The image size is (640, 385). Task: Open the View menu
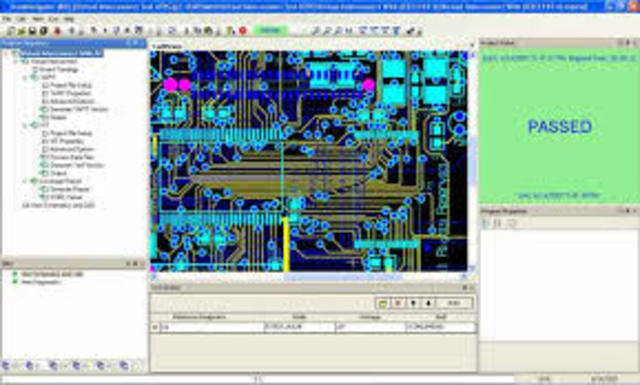coord(38,19)
